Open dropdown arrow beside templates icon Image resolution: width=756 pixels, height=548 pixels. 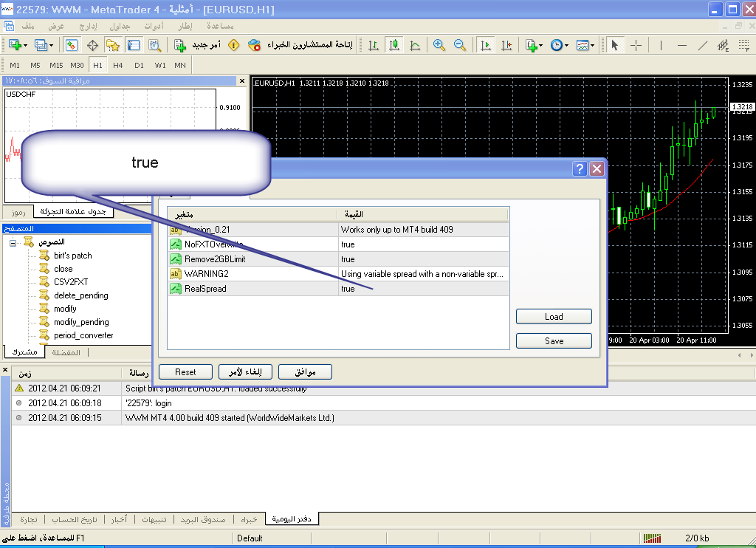tap(593, 45)
